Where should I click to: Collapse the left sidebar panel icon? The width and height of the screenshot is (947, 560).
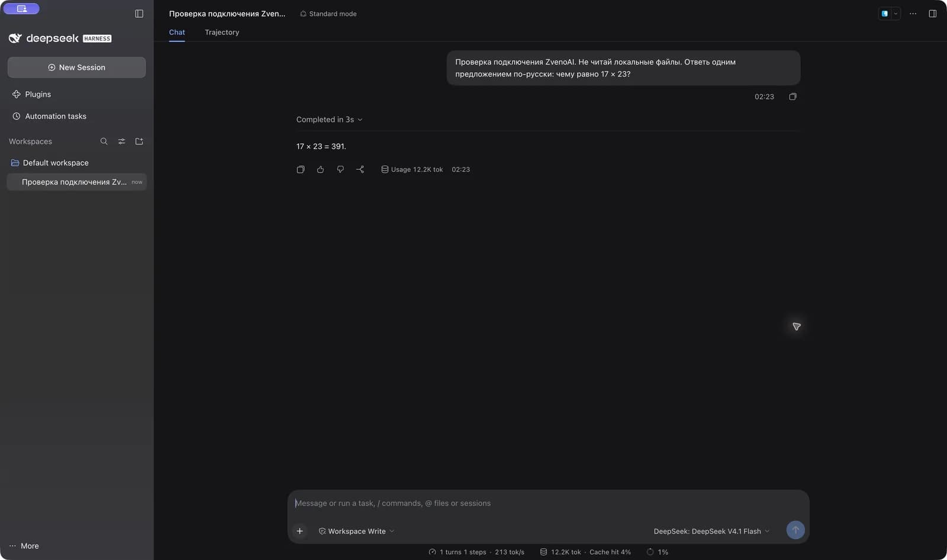[139, 14]
